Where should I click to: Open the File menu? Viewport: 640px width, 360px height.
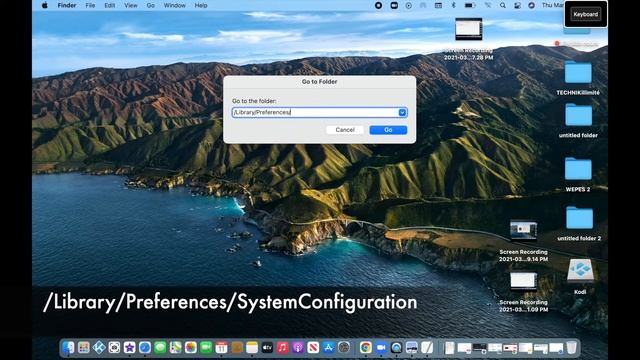pyautogui.click(x=90, y=5)
